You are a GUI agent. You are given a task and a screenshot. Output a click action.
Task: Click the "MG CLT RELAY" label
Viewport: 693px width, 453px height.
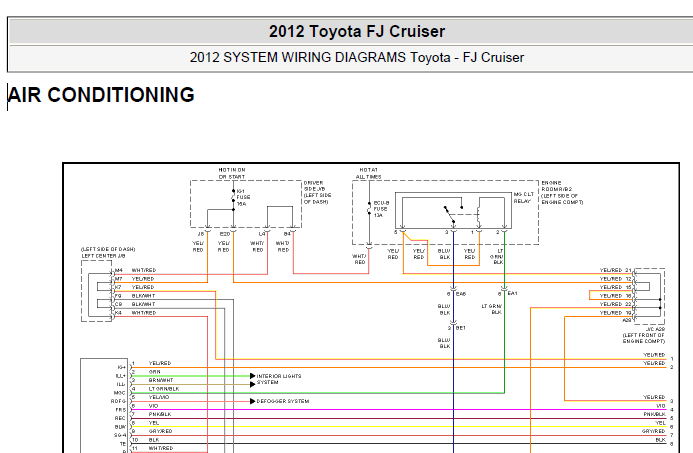pos(524,198)
